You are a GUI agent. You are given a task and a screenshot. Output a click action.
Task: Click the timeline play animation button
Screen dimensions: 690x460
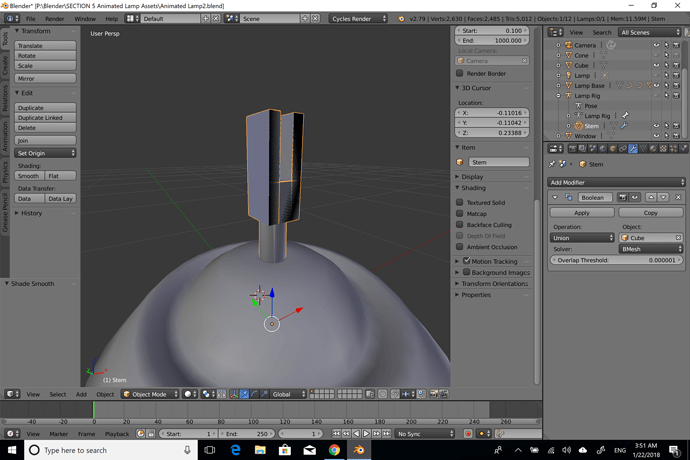(x=366, y=434)
